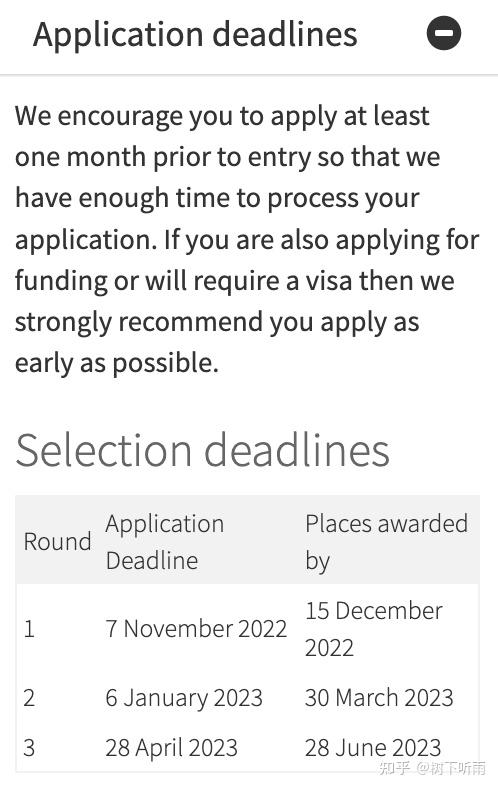Click the 'strongly recommend you apply as' line

[x=217, y=322]
